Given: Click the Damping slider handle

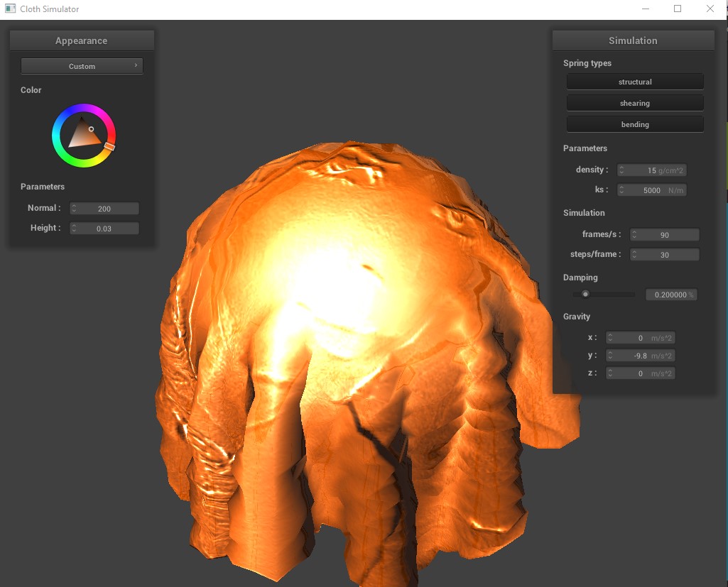Looking at the screenshot, I should pyautogui.click(x=585, y=294).
